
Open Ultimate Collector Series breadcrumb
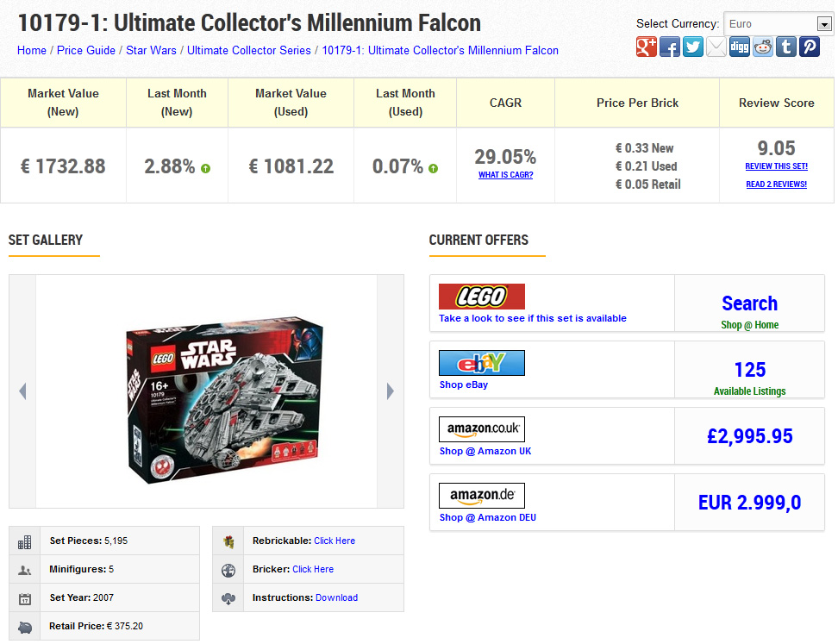248,50
